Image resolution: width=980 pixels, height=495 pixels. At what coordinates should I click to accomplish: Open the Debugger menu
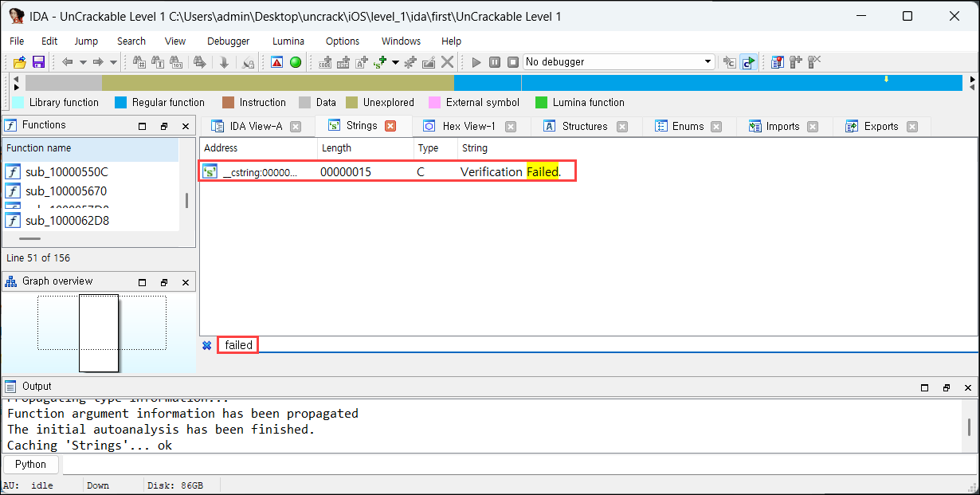(229, 41)
